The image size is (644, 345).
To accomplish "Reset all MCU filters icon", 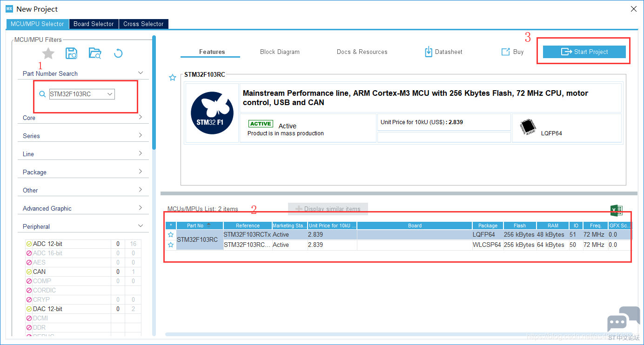I will [118, 53].
